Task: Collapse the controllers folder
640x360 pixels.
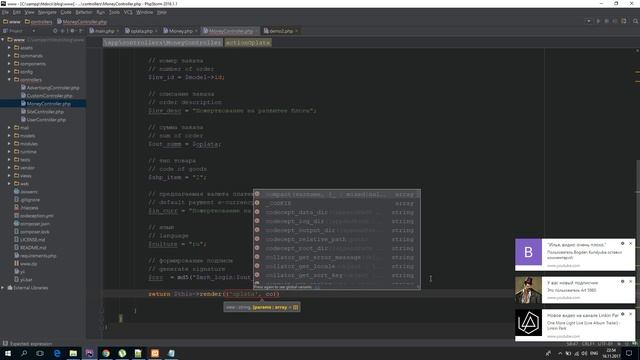Action: pos(9,80)
